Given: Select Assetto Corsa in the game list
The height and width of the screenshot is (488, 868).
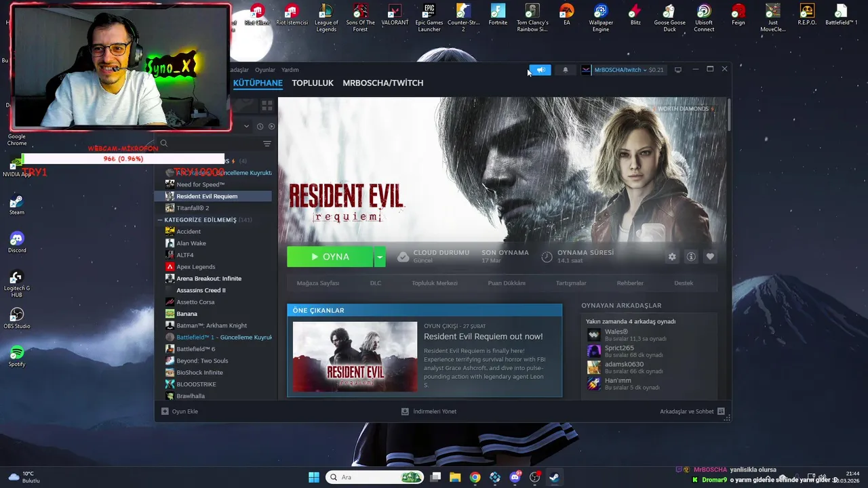Looking at the screenshot, I should pyautogui.click(x=195, y=302).
